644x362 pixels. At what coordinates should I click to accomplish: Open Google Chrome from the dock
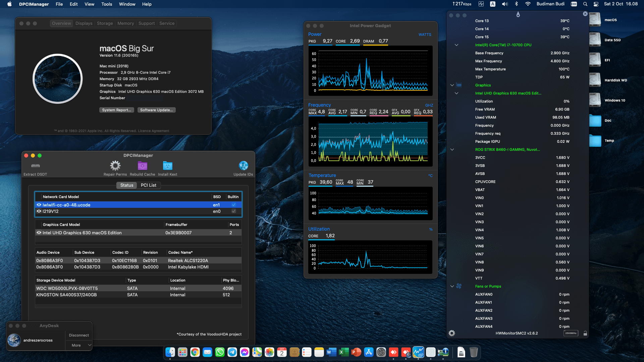tap(195, 352)
